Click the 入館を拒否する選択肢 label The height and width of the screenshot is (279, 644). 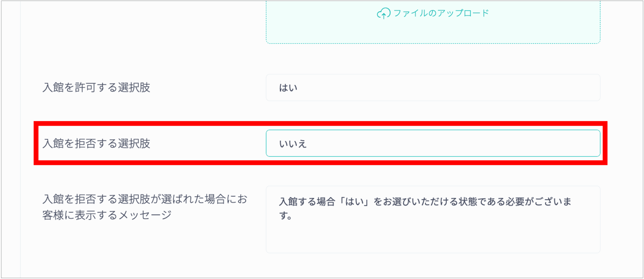96,143
